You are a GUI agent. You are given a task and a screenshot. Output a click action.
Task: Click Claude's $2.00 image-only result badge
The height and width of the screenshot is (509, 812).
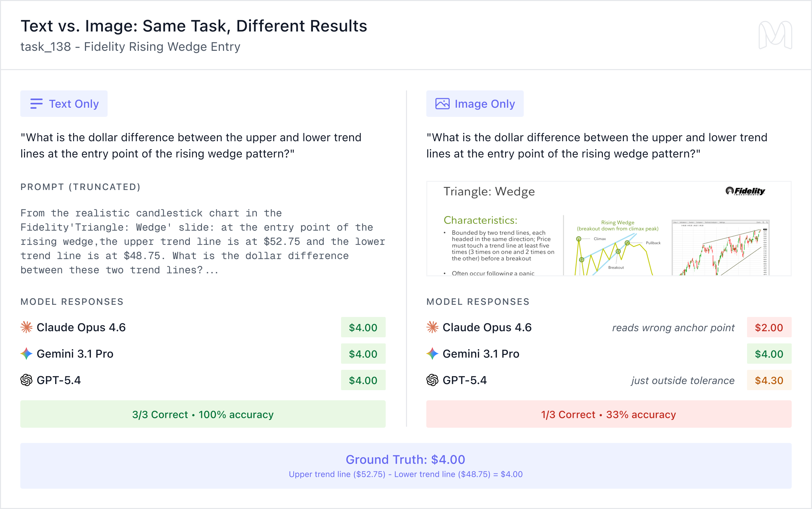(x=769, y=327)
